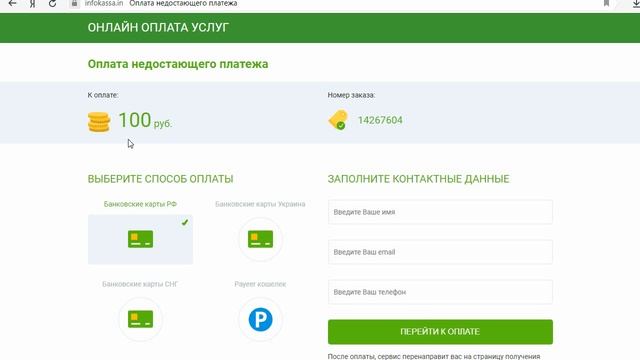Click the '100 руб.' amount
The height and width of the screenshot is (360, 640).
[x=145, y=120]
